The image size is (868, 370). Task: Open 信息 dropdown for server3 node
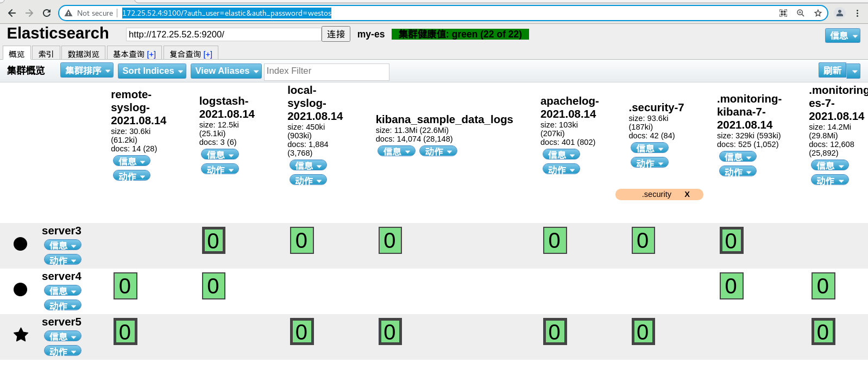tap(62, 245)
